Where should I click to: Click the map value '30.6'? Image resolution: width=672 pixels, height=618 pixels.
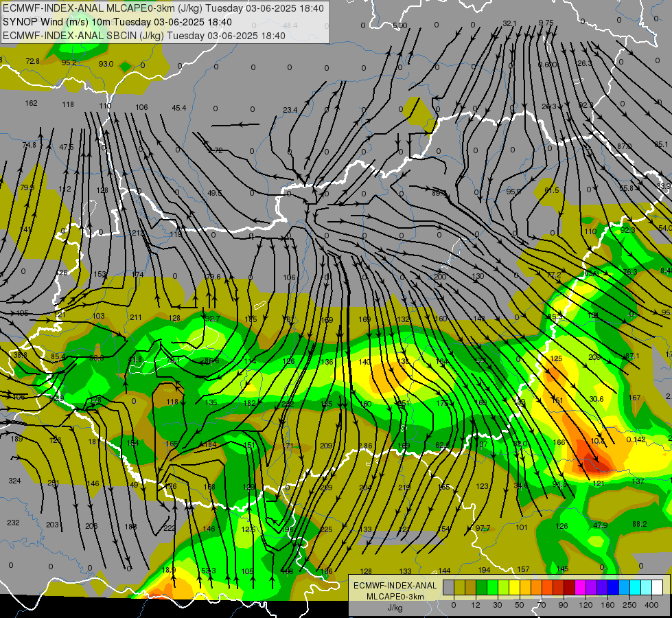point(596,399)
